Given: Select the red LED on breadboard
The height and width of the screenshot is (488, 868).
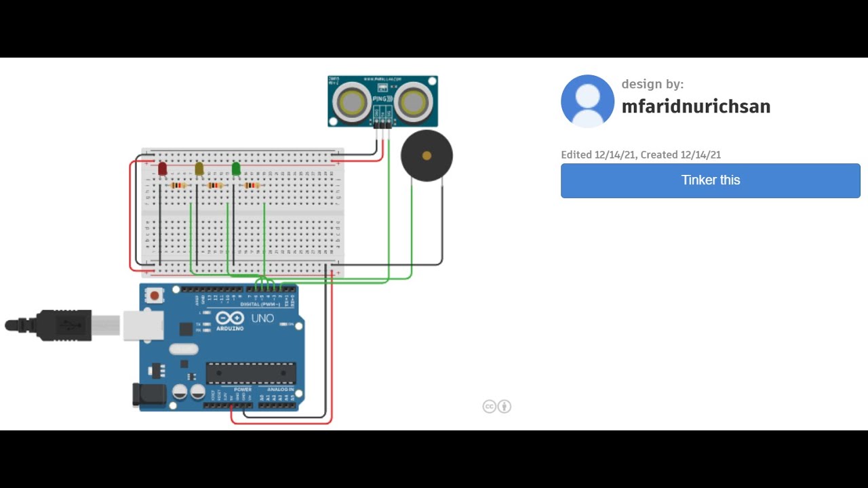Looking at the screenshot, I should (163, 169).
